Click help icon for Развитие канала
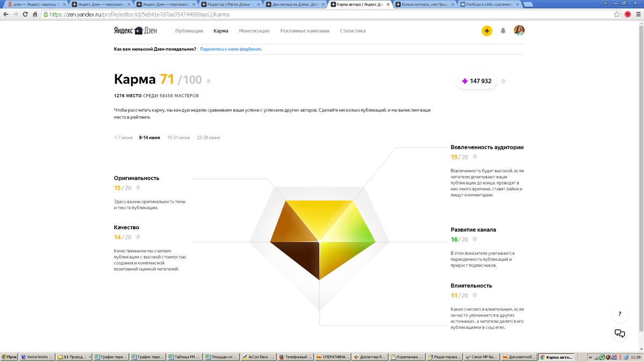 pyautogui.click(x=474, y=239)
